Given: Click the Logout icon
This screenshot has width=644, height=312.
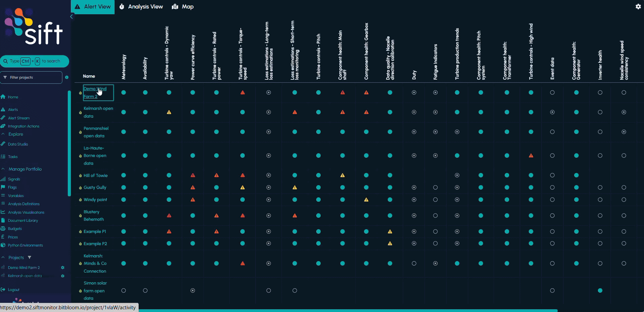Looking at the screenshot, I should click(3, 290).
